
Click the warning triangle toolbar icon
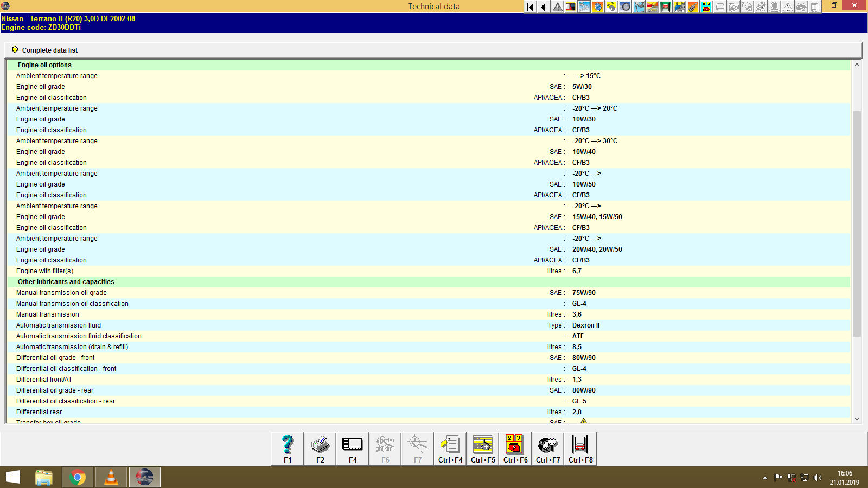tap(557, 7)
